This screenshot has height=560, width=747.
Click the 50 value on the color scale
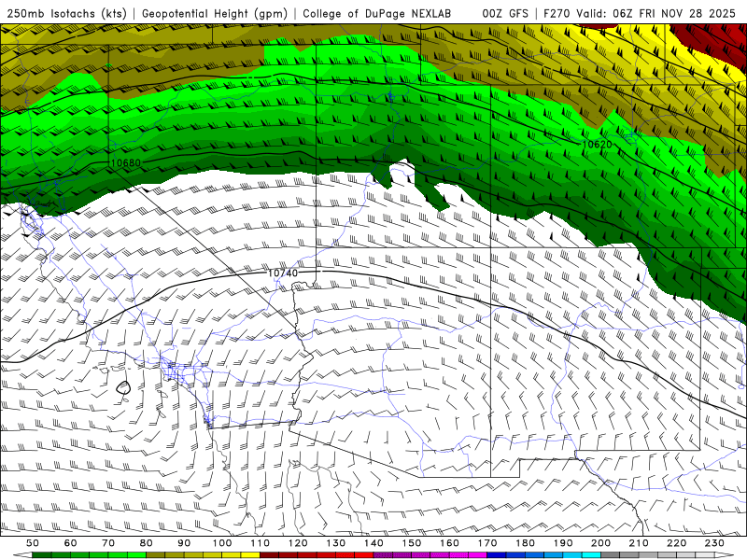(33, 543)
